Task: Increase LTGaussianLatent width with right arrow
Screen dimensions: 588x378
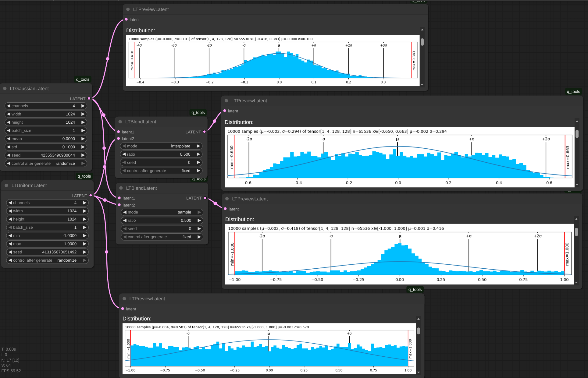Action: pos(83,114)
